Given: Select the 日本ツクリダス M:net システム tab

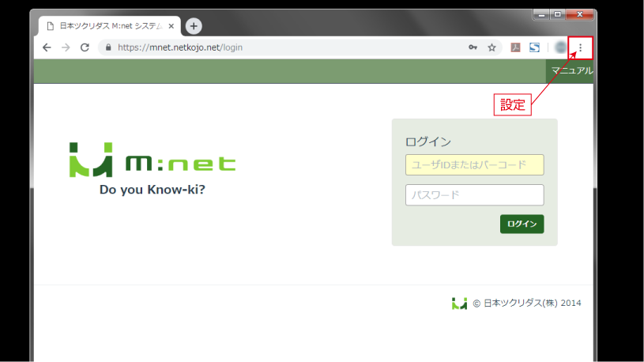Looking at the screenshot, I should click(110, 26).
